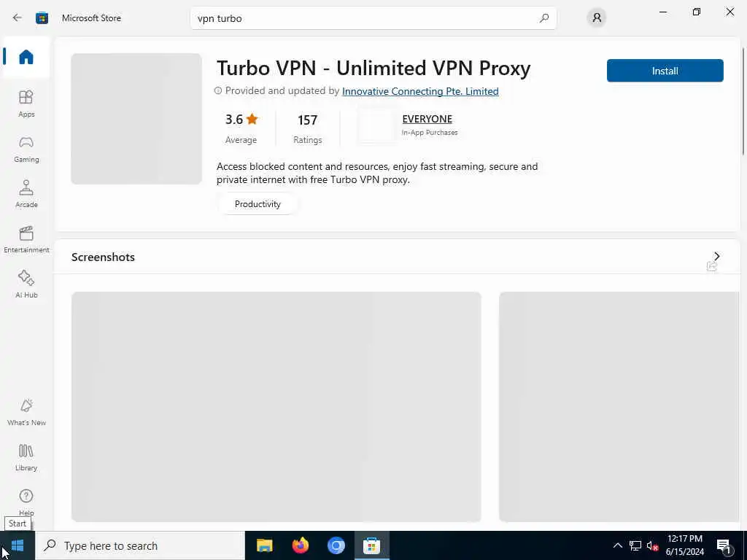Click the info icon beside Provided and updated by
This screenshot has height=560, width=747.
[218, 90]
